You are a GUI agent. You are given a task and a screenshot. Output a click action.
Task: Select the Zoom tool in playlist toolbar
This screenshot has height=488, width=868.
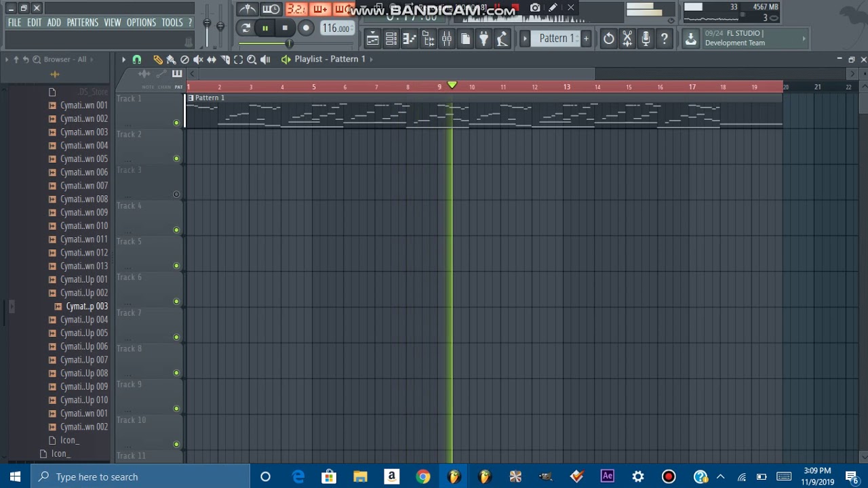tap(252, 60)
